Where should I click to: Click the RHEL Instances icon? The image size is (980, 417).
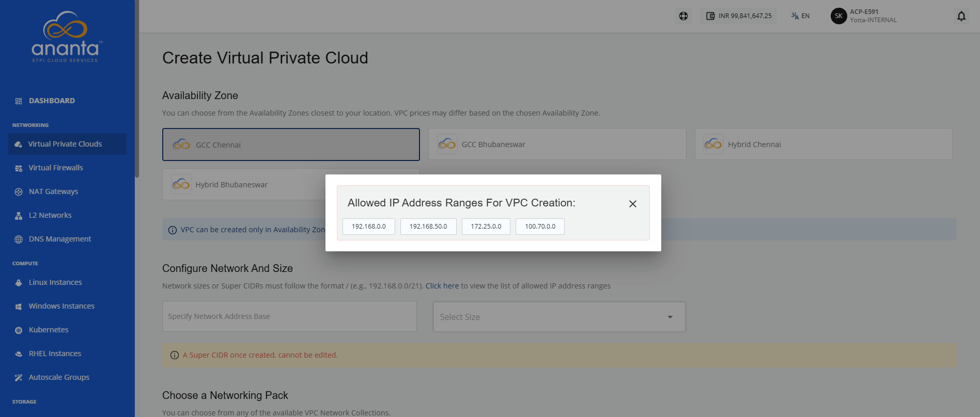tap(19, 354)
